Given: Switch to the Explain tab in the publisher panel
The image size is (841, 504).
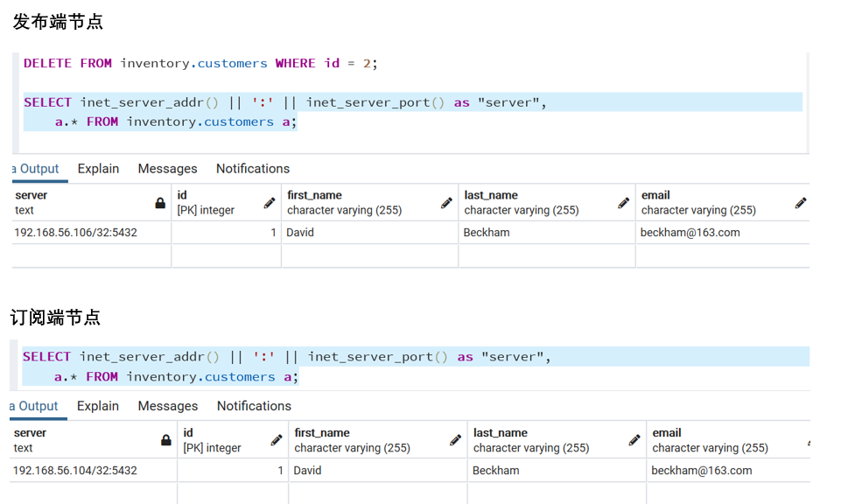Looking at the screenshot, I should [98, 168].
